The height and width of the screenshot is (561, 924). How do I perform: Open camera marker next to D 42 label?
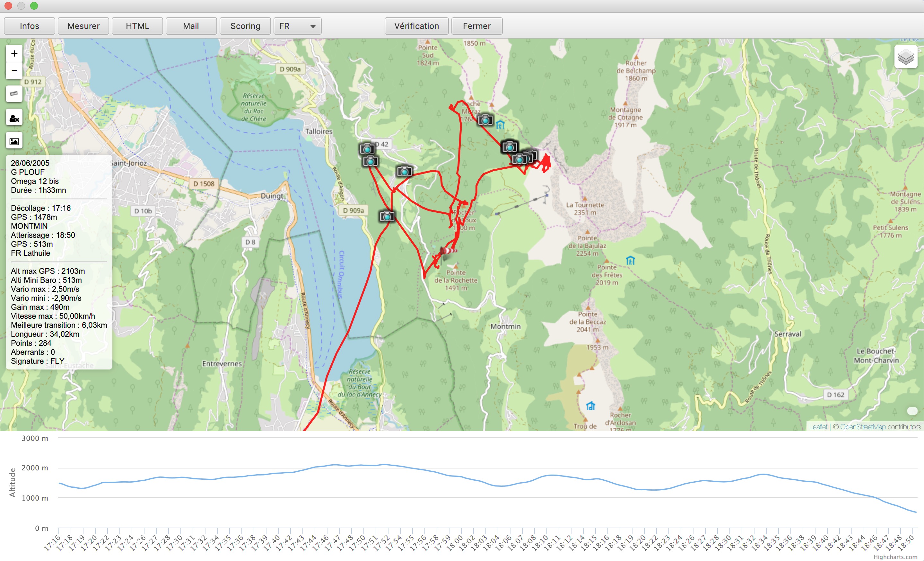point(367,149)
